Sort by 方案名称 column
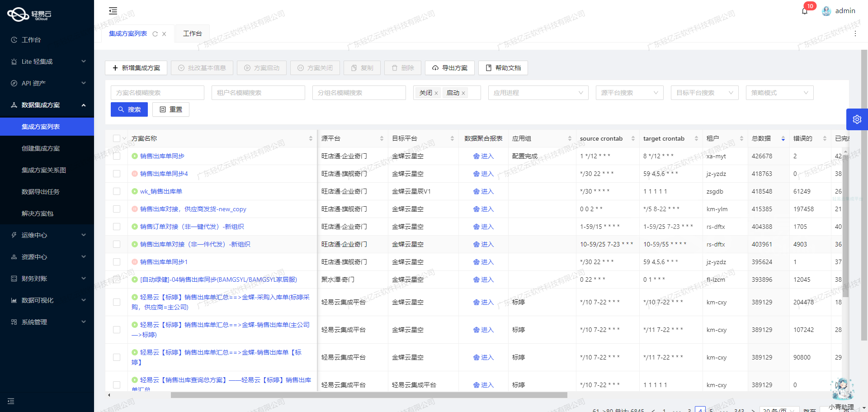 click(311, 138)
